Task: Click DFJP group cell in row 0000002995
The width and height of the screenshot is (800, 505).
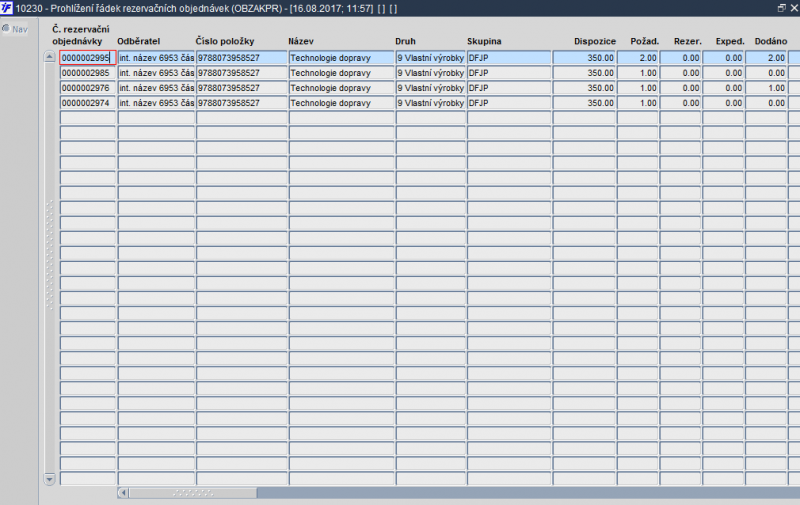Action: tap(509, 58)
